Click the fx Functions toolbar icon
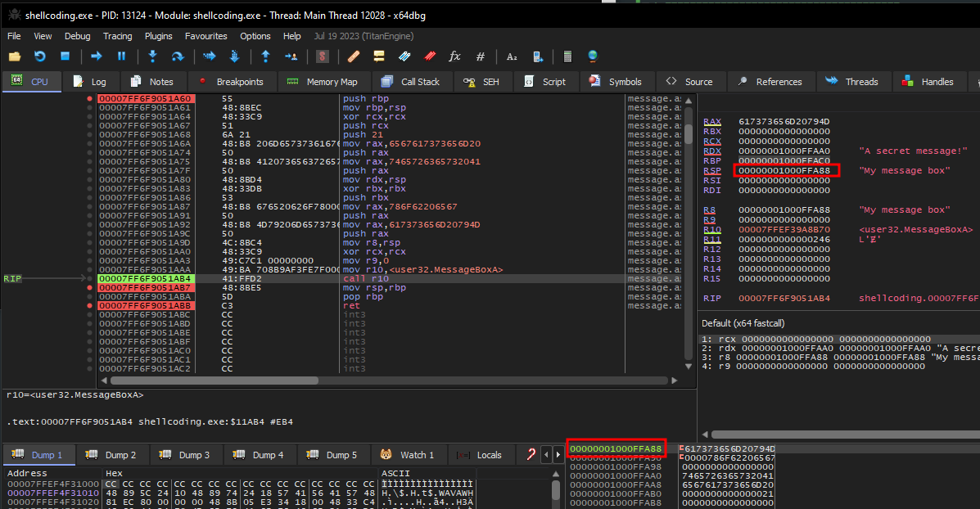 click(454, 56)
